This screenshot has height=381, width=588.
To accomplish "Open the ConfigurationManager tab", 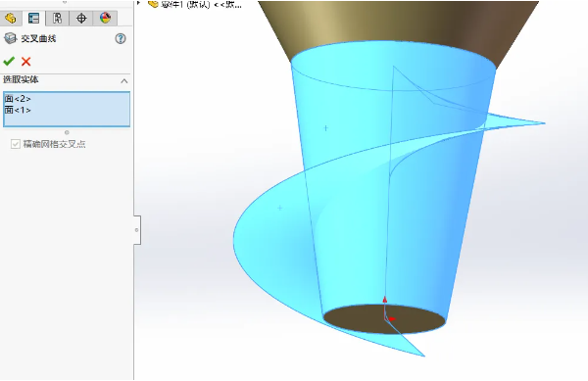I will 58,18.
